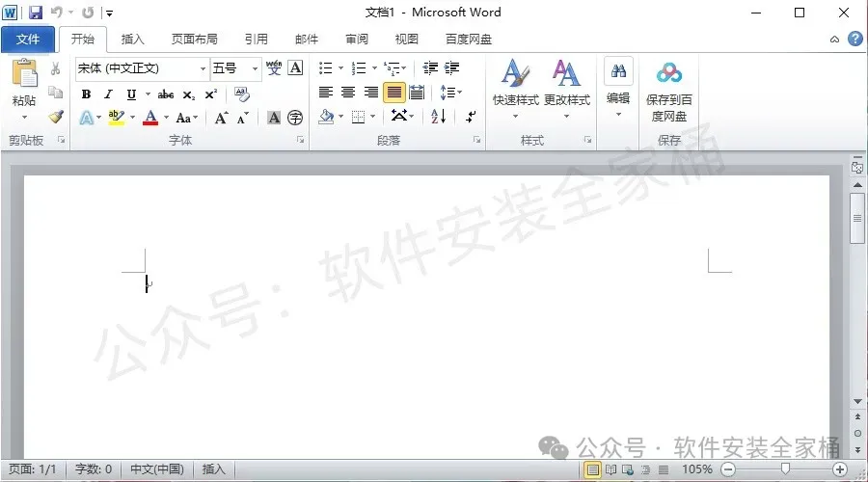Switch to the 插入 tab
The image size is (868, 482).
(x=132, y=40)
